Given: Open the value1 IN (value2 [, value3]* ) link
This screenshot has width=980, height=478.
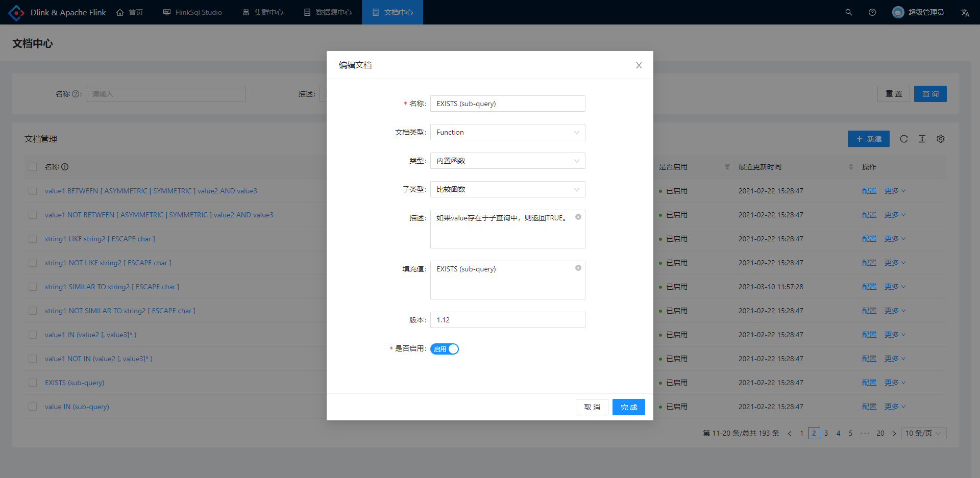Looking at the screenshot, I should coord(91,335).
